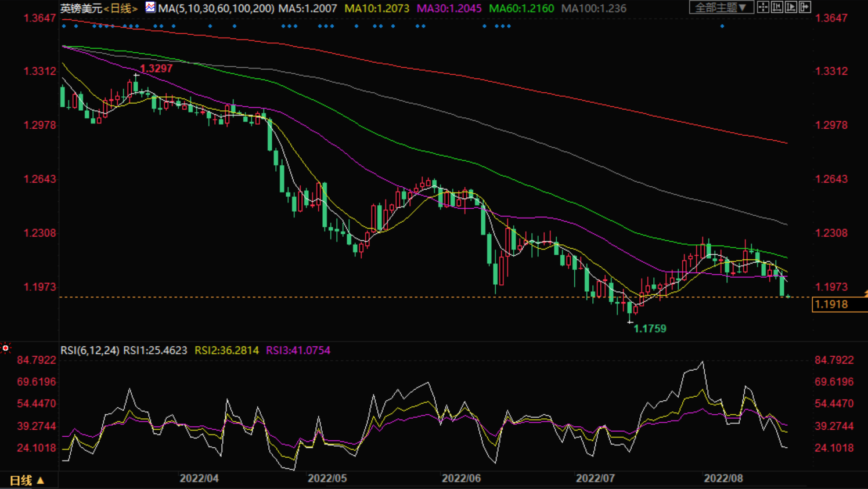Click the 2022/06 date label on the time axis

click(461, 479)
